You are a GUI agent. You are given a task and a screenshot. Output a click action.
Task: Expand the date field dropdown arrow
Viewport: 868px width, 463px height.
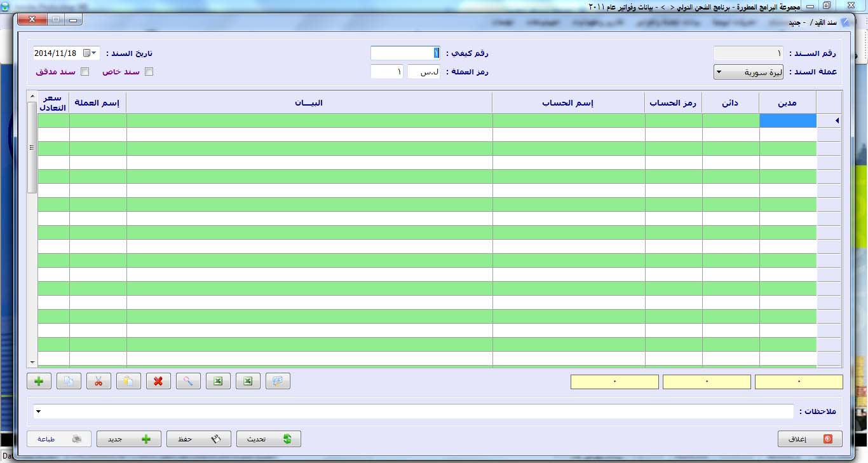click(95, 53)
